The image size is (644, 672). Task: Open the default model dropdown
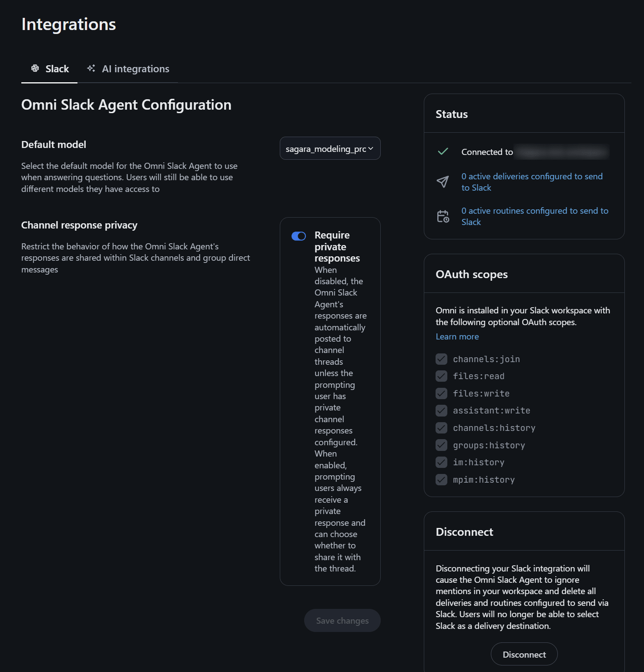tap(330, 148)
